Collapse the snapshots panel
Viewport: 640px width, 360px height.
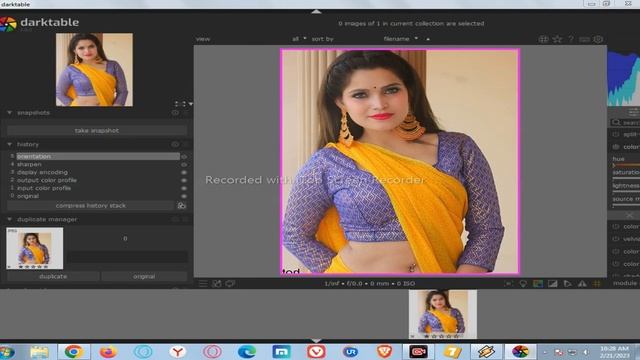pyautogui.click(x=9, y=113)
